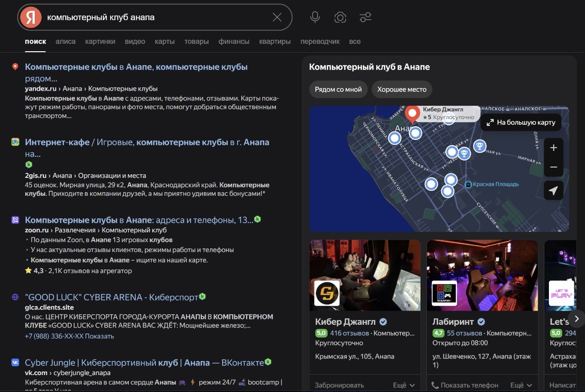Clear the search query with the X icon
585x392 pixels.
(x=277, y=18)
